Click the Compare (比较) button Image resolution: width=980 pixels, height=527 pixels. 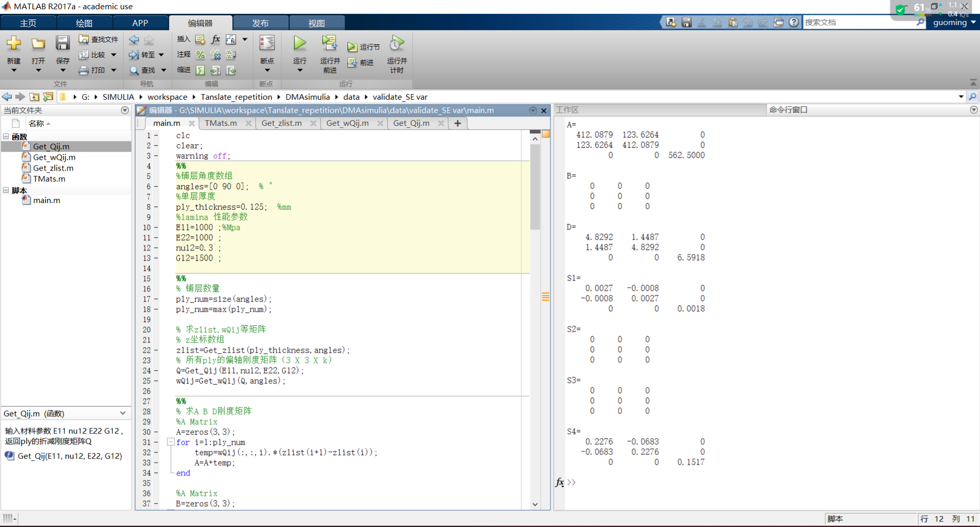(92, 55)
